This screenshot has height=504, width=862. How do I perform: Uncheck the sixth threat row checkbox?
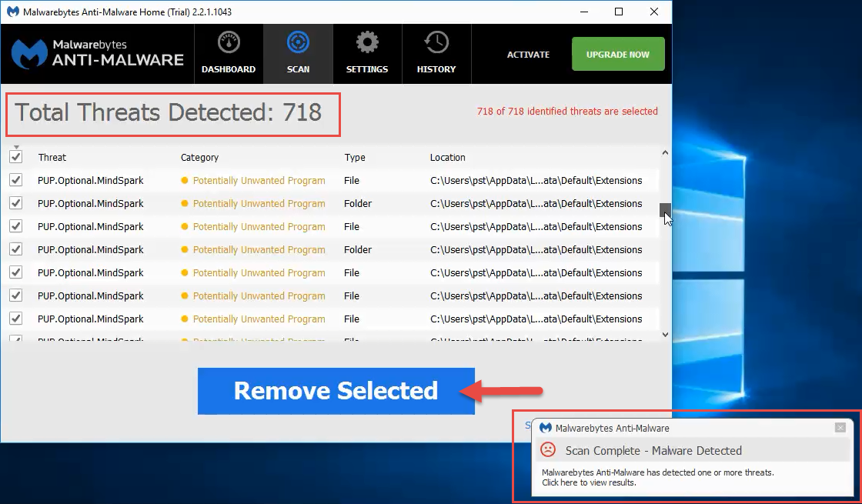pos(16,295)
